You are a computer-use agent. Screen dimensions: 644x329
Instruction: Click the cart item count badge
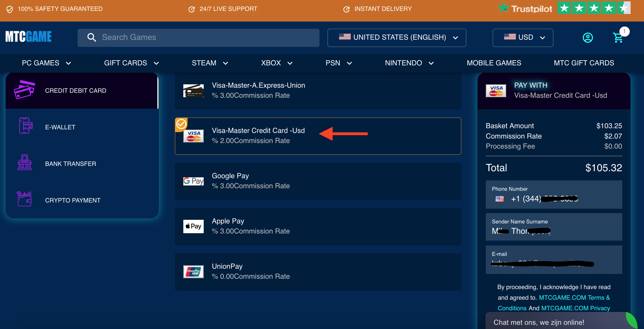624,31
